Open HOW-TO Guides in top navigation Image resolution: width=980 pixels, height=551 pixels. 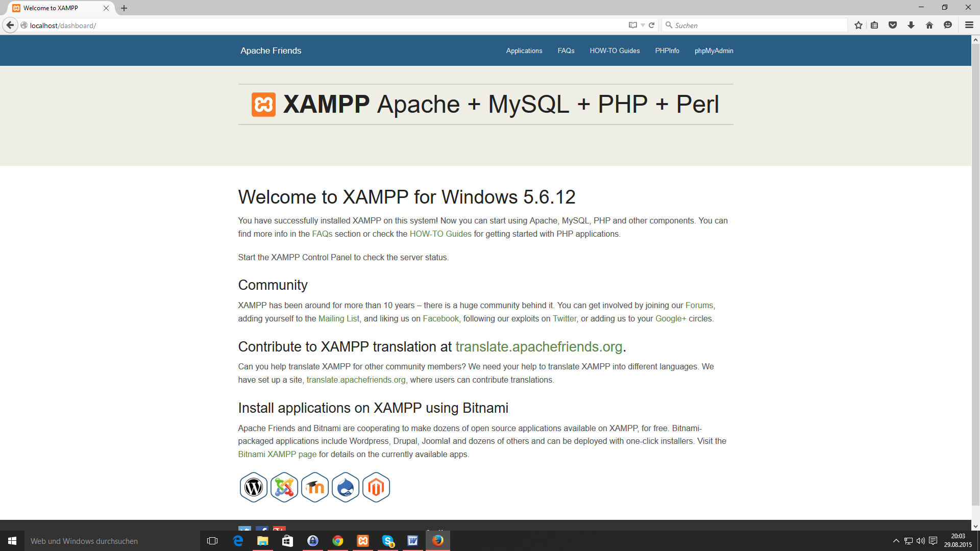click(615, 51)
